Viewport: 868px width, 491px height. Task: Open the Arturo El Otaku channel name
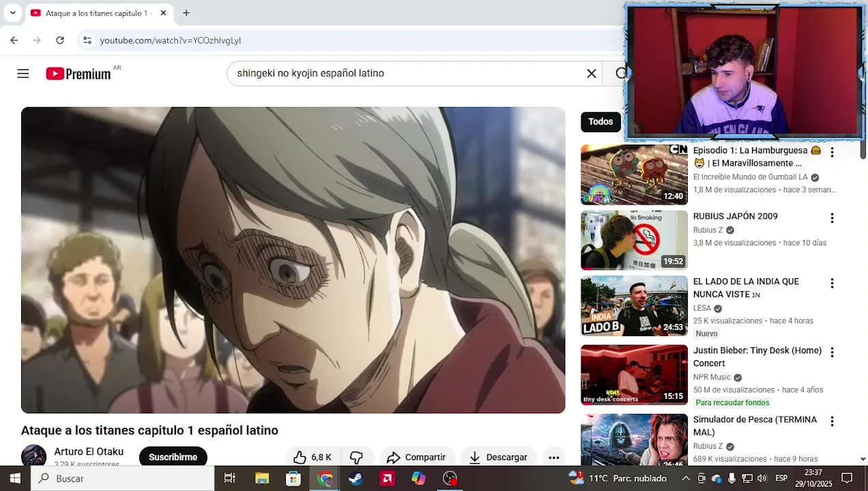pos(89,451)
